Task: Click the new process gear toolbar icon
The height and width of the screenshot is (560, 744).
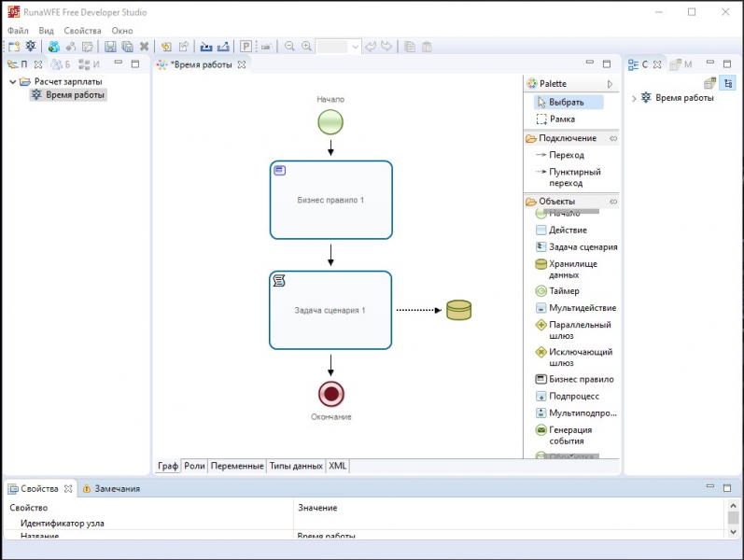Action: pyautogui.click(x=31, y=46)
